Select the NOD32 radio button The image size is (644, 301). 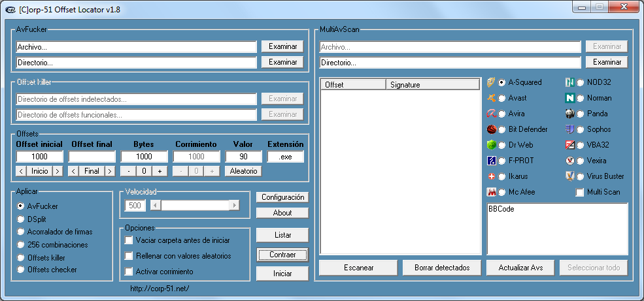[580, 82]
